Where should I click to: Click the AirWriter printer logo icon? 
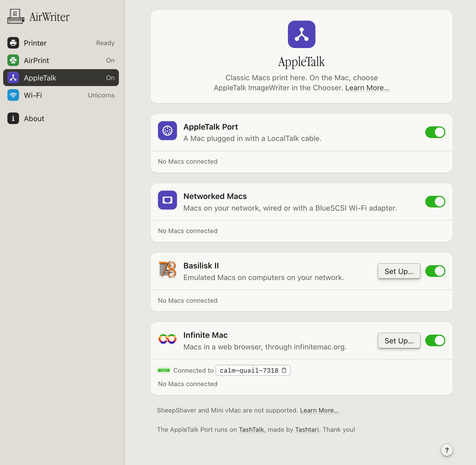pos(16,17)
